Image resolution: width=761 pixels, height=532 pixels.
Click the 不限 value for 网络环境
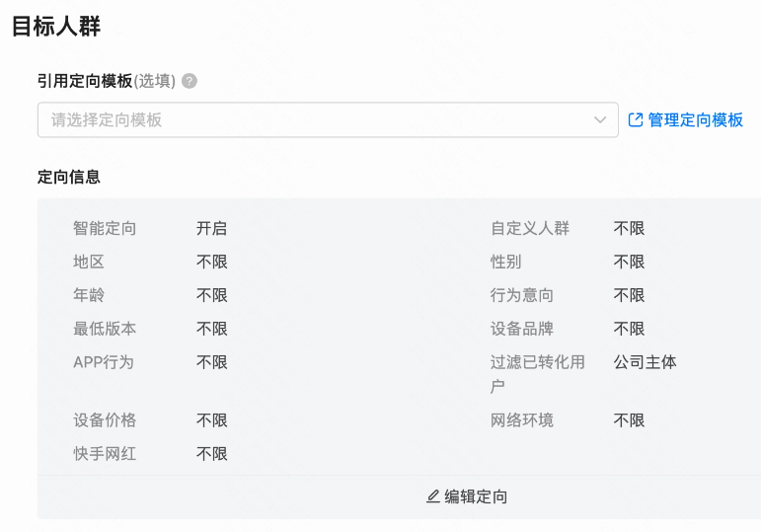629,419
